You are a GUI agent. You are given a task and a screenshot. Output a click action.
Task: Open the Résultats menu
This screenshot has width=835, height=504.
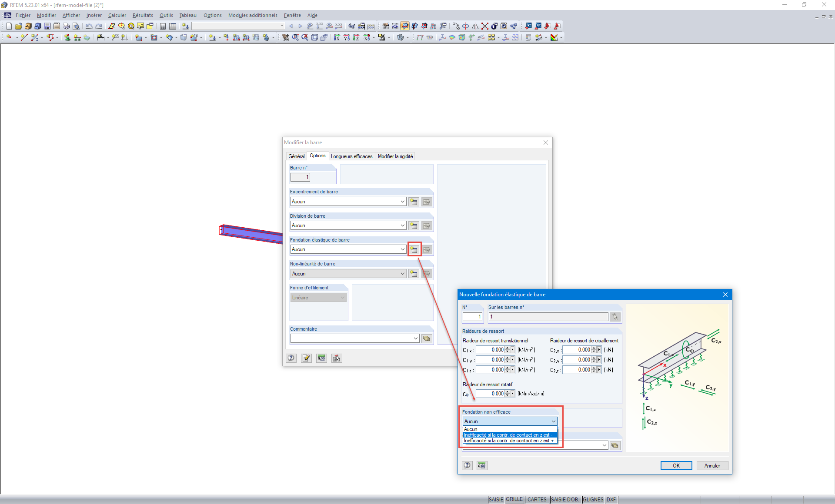click(143, 15)
